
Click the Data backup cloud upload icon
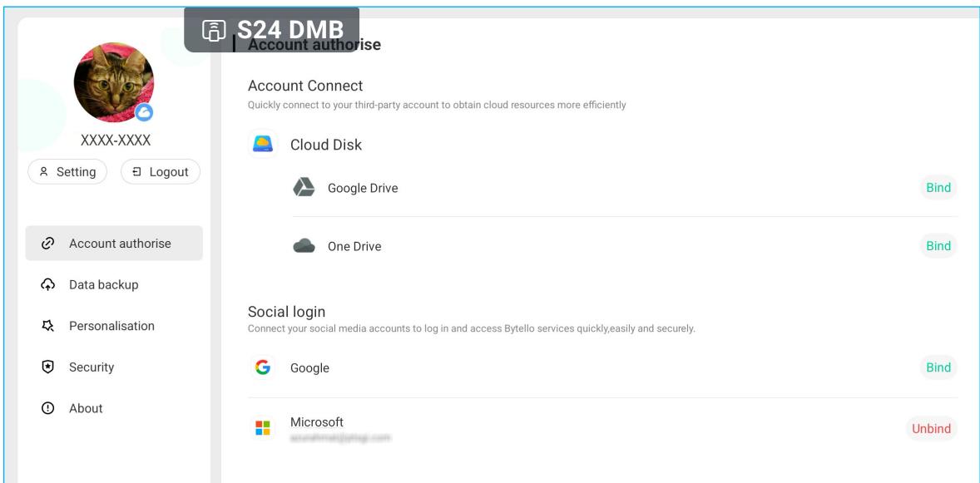(47, 284)
